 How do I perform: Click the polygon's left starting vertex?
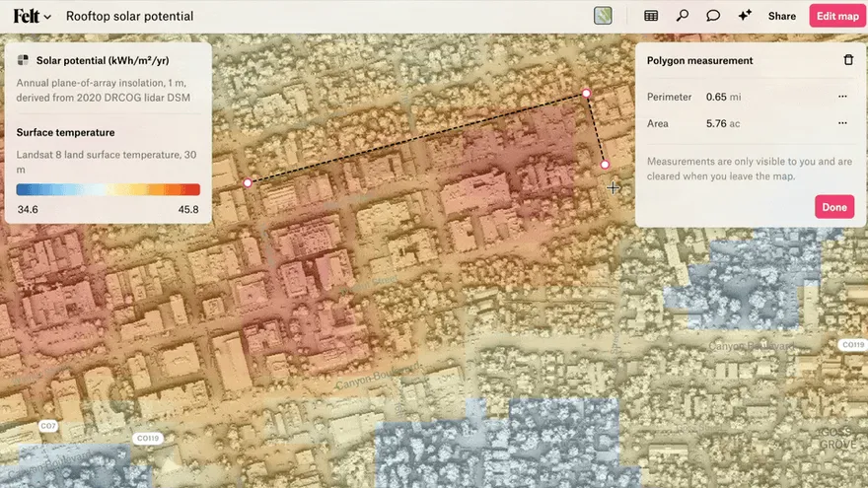(x=248, y=182)
